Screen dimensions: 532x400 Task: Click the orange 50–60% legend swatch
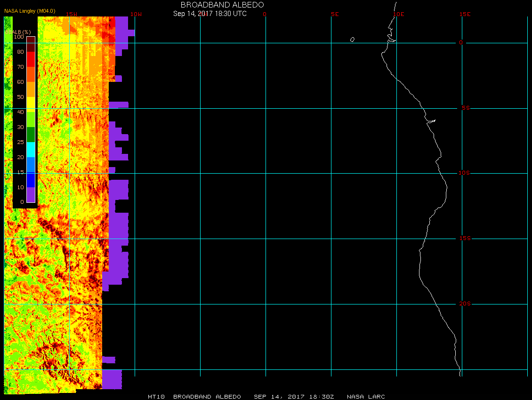(x=30, y=89)
